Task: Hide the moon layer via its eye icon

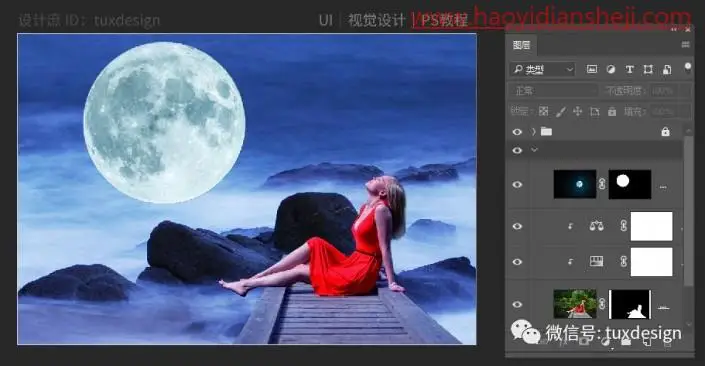Action: 517,184
